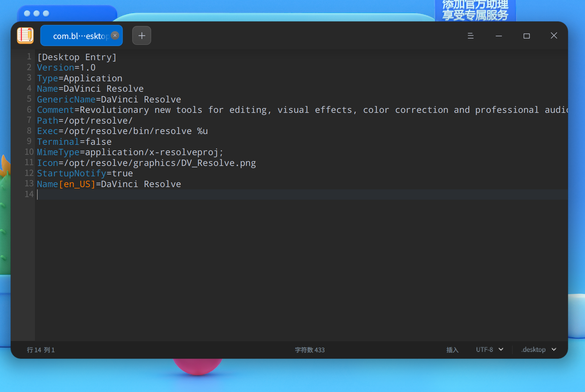Click the "/opt/resolve/bin/resolve" executable path
This screenshot has width=585, height=392.
128,131
